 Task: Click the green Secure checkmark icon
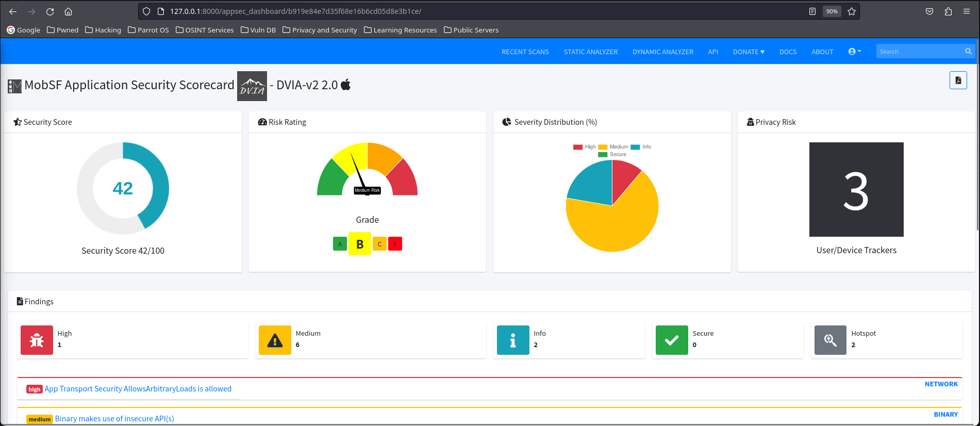[x=672, y=340]
